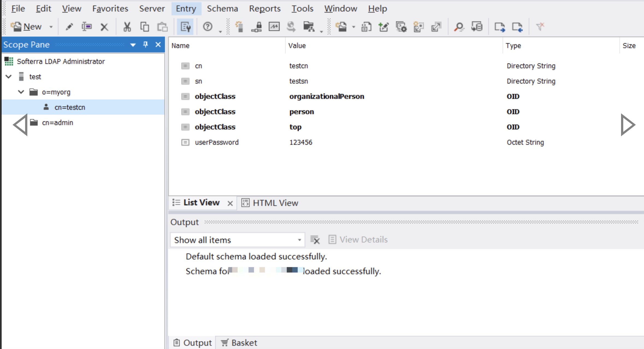Collapse the test server node
The image size is (644, 349).
coord(9,77)
